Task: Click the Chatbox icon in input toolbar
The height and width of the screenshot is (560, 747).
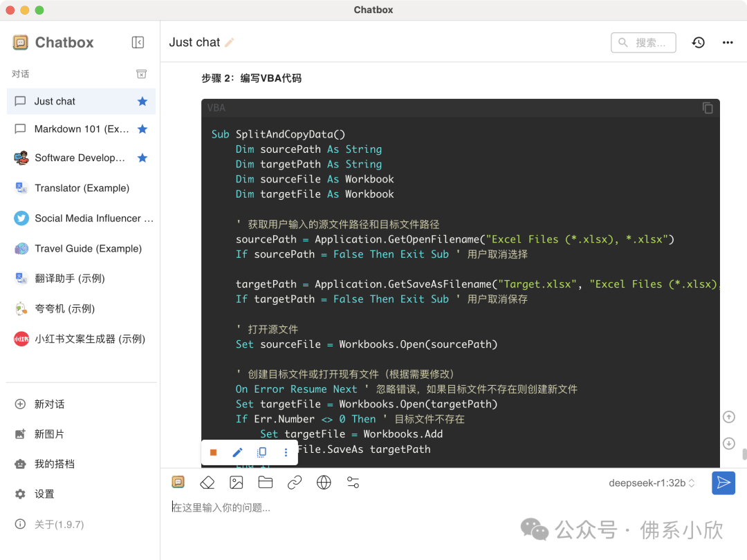Action: point(178,483)
